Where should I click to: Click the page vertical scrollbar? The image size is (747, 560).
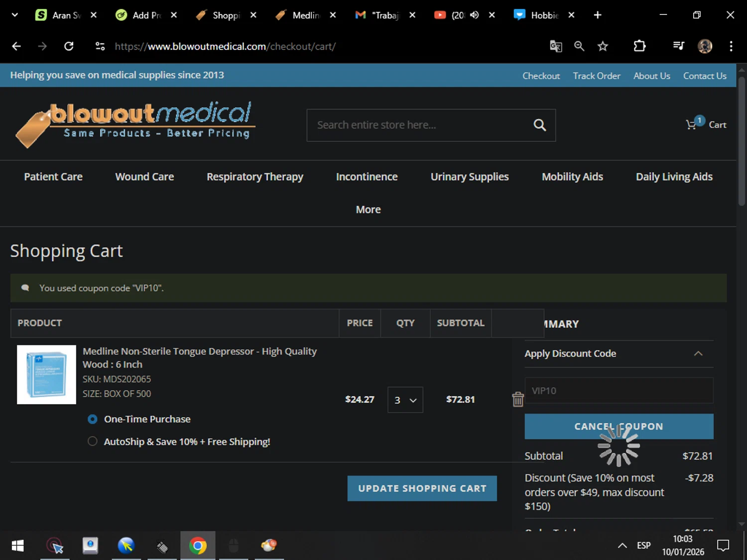742,140
